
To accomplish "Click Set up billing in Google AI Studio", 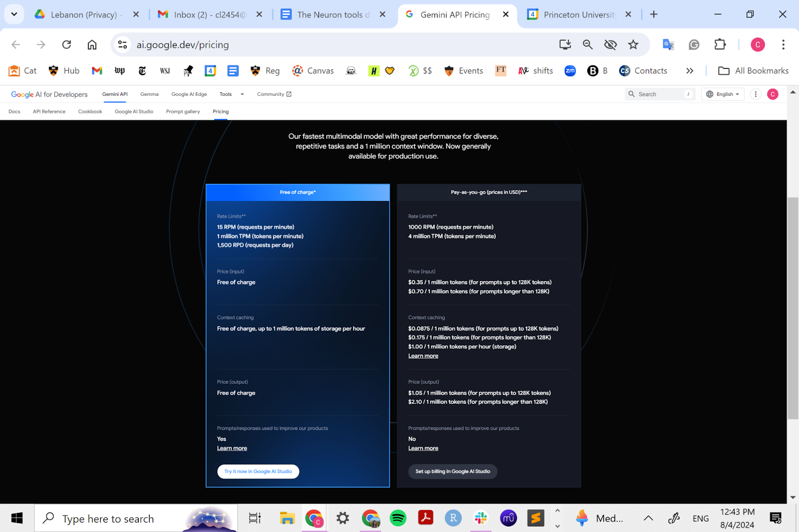I will point(453,472).
